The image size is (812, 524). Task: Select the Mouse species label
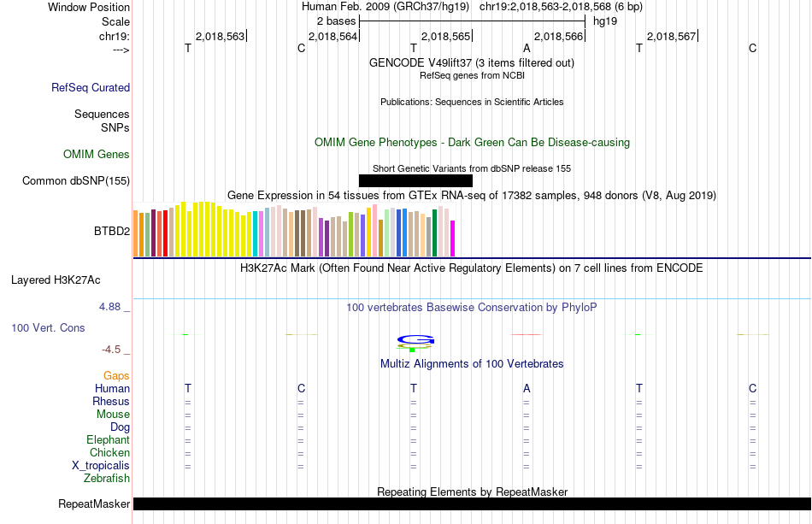(x=113, y=415)
